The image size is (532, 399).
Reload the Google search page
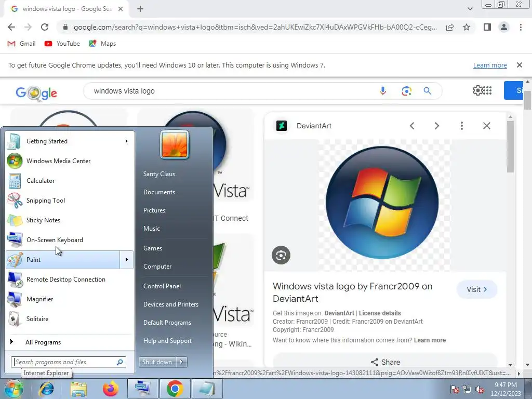[45, 27]
